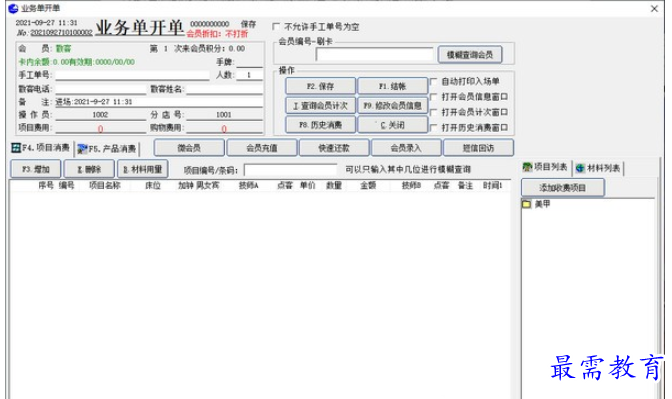The height and width of the screenshot is (399, 672).
Task: Click the 技师A column header
Action: (x=249, y=186)
